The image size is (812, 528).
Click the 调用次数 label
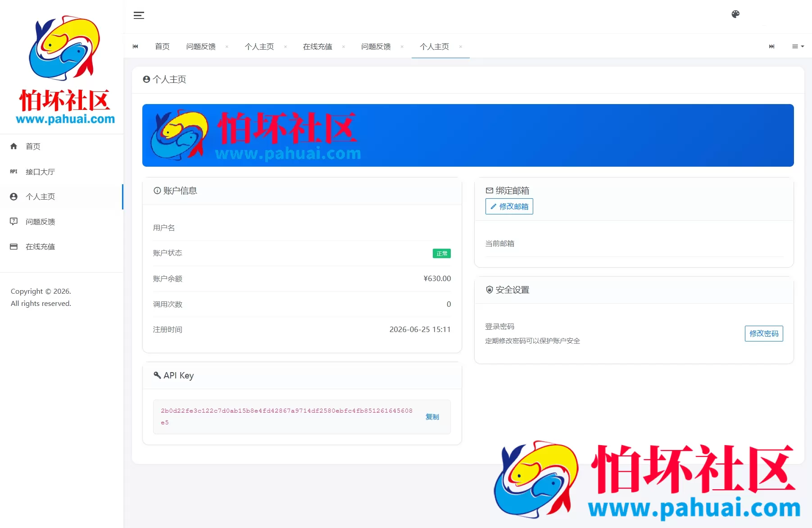[168, 304]
